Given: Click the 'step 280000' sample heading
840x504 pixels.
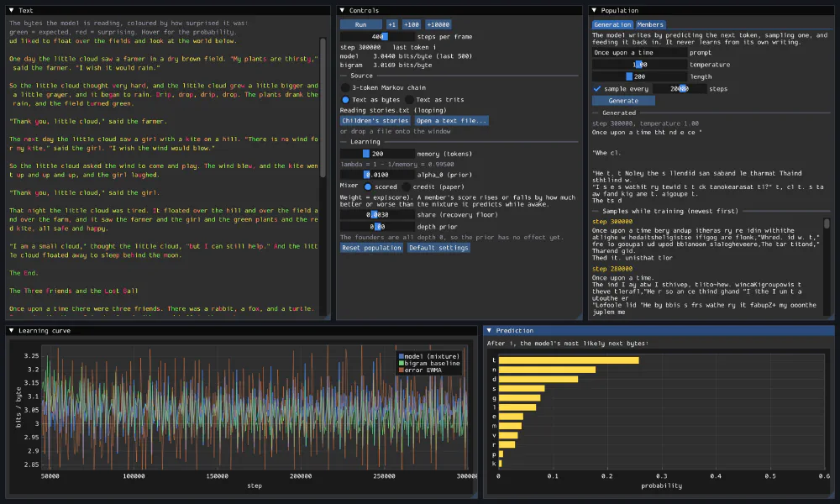Looking at the screenshot, I should [x=612, y=269].
